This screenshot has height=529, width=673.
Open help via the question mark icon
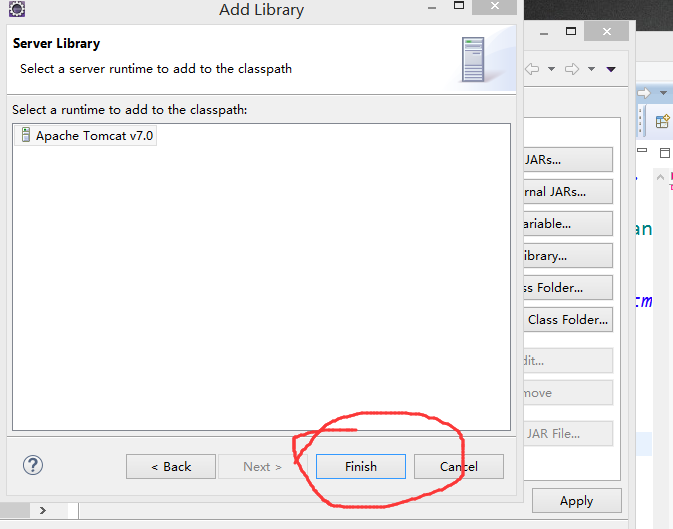pyautogui.click(x=33, y=465)
